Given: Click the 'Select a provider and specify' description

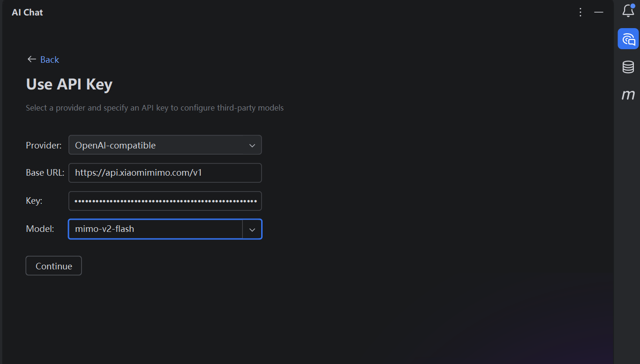Looking at the screenshot, I should pos(155,108).
